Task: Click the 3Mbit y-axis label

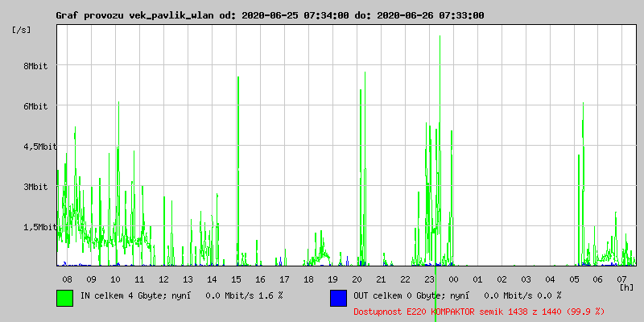Action: tap(35, 187)
